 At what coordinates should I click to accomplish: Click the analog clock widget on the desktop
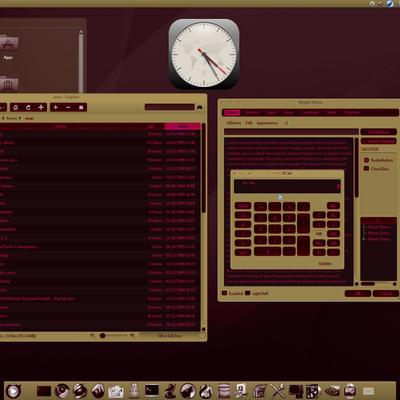click(x=204, y=54)
